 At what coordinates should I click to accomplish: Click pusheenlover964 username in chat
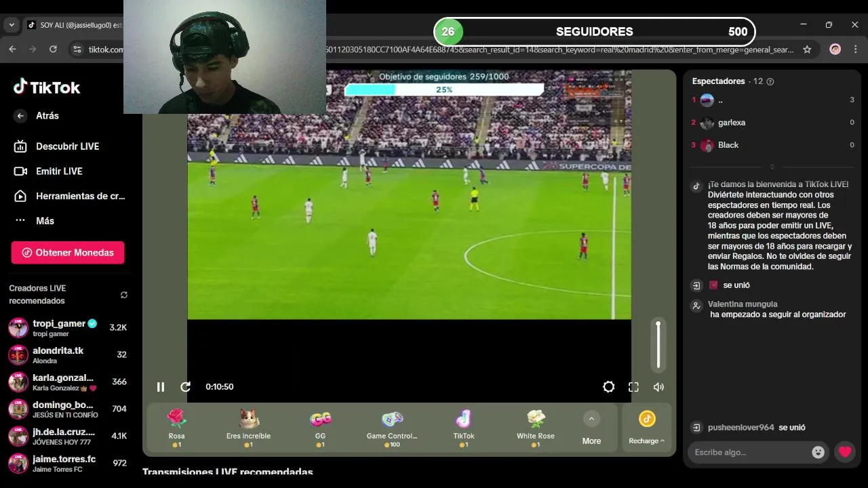tap(741, 428)
